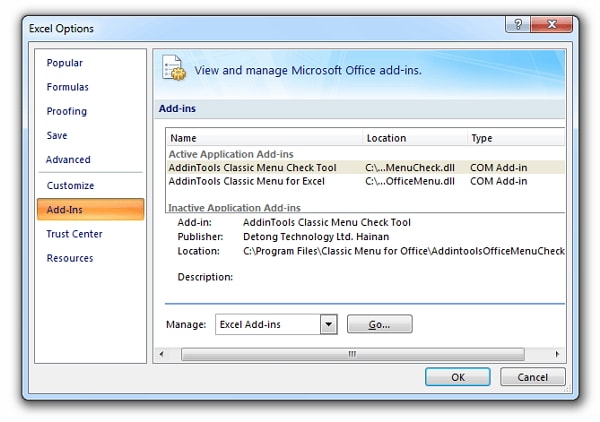Open the Advanced options category

pos(68,160)
